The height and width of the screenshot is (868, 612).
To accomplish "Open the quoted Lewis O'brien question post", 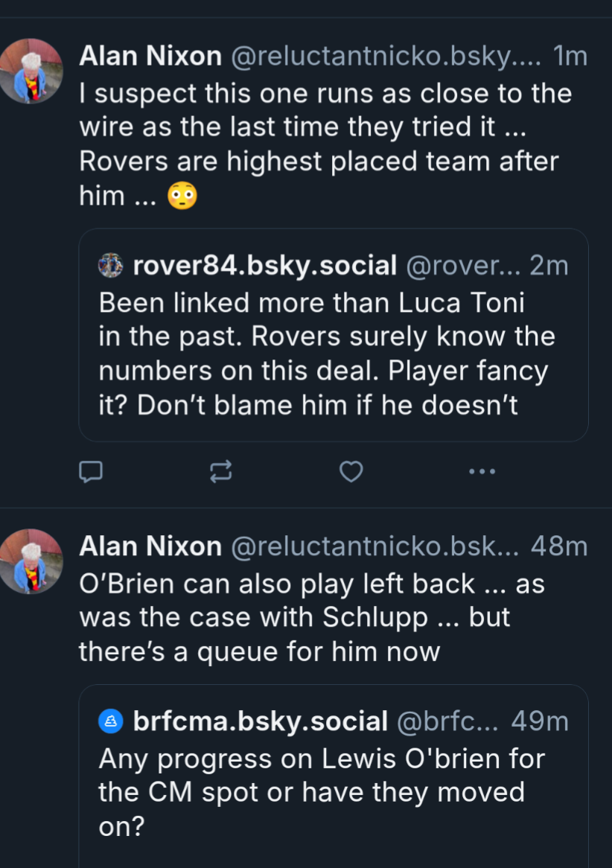I will [x=328, y=791].
